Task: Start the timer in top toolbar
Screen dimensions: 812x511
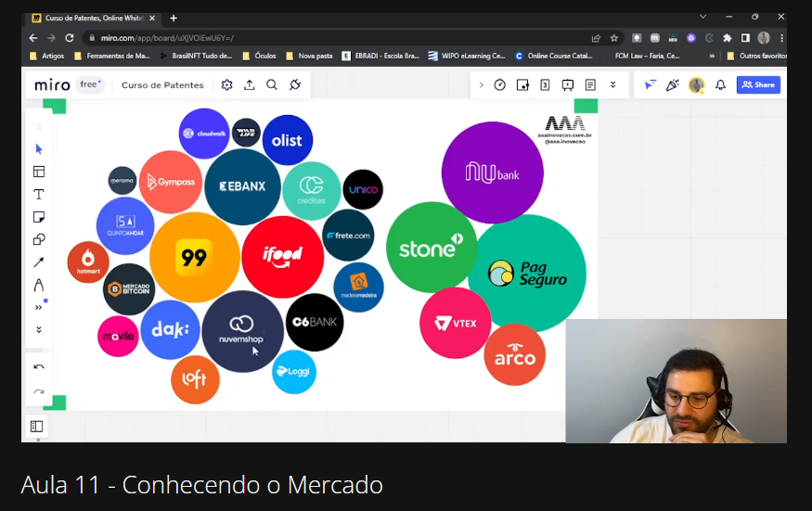Action: 500,85
